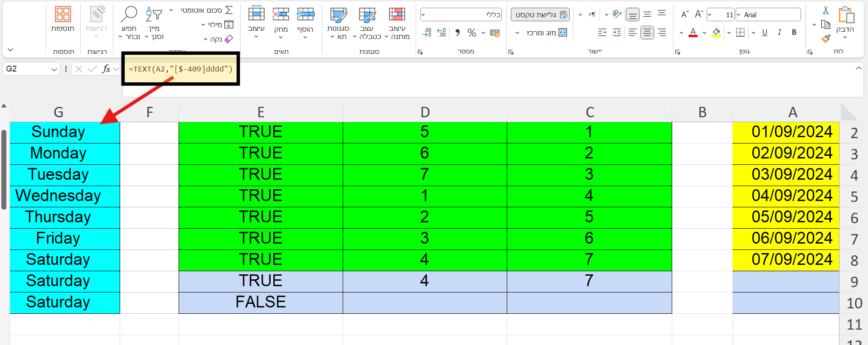The height and width of the screenshot is (345, 868).
Task: Open the Arial font name dropdown
Action: point(739,14)
